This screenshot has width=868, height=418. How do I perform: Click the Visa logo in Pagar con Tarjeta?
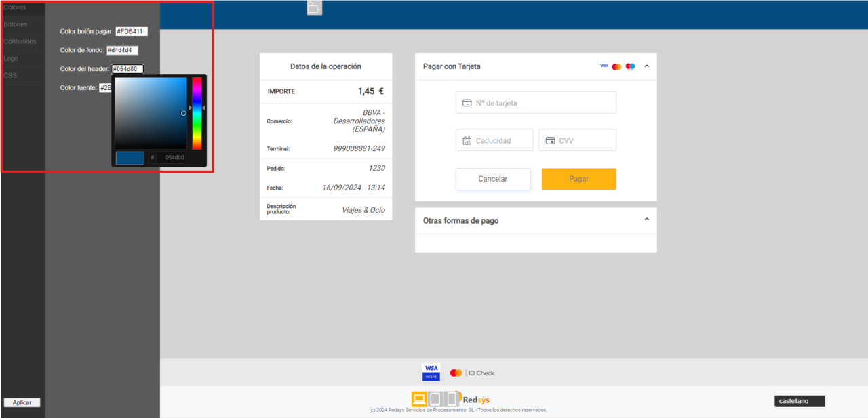(x=604, y=66)
